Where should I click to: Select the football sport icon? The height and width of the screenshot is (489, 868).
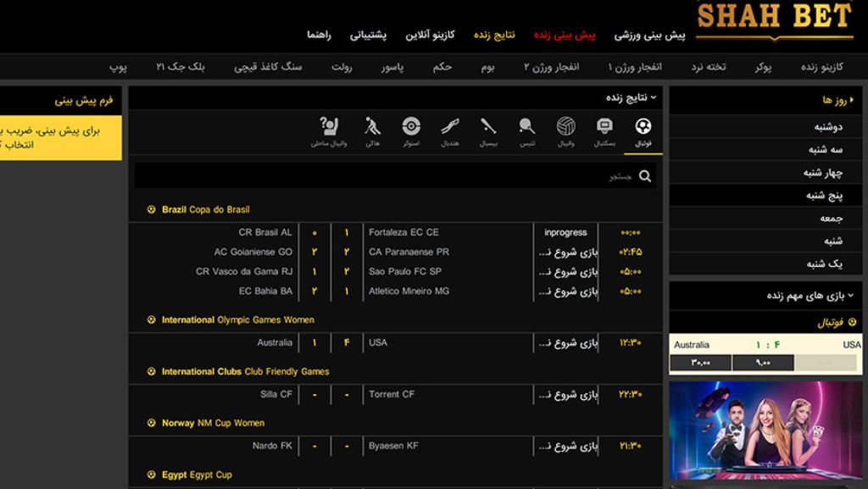pos(643,126)
